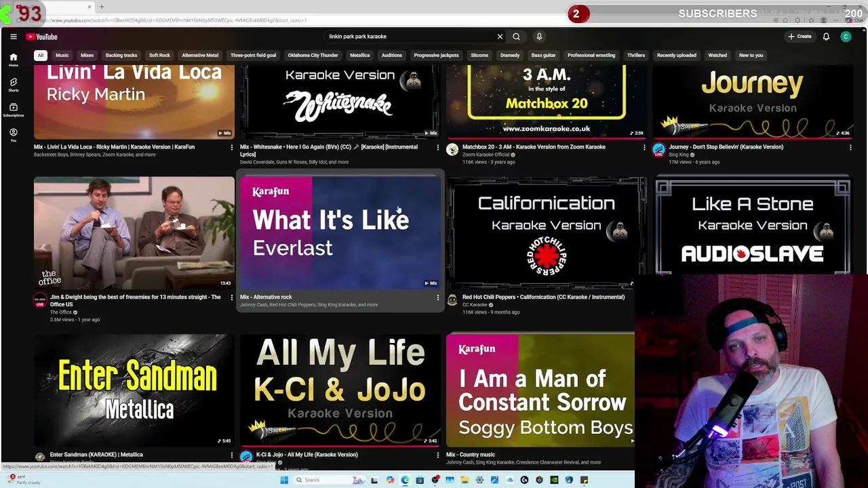
Task: Open Zoom Karaoke Official channel avatar
Action: point(452,150)
